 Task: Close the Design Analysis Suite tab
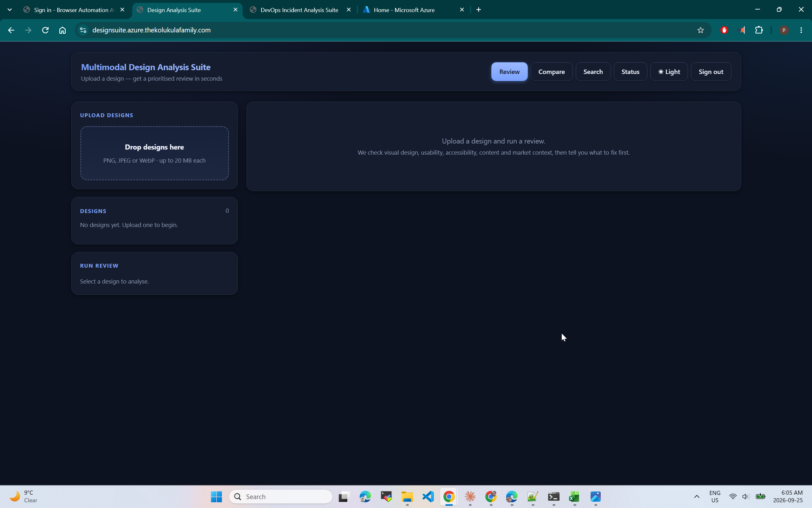pyautogui.click(x=236, y=10)
